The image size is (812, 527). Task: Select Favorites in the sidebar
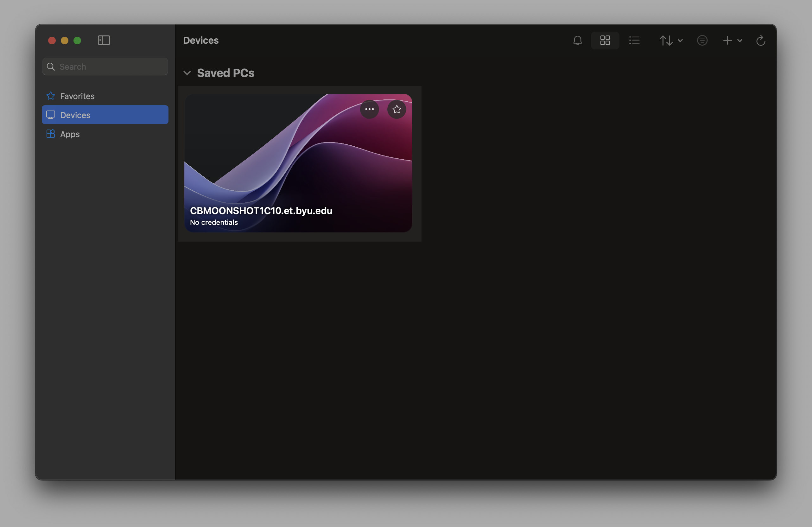pos(105,96)
